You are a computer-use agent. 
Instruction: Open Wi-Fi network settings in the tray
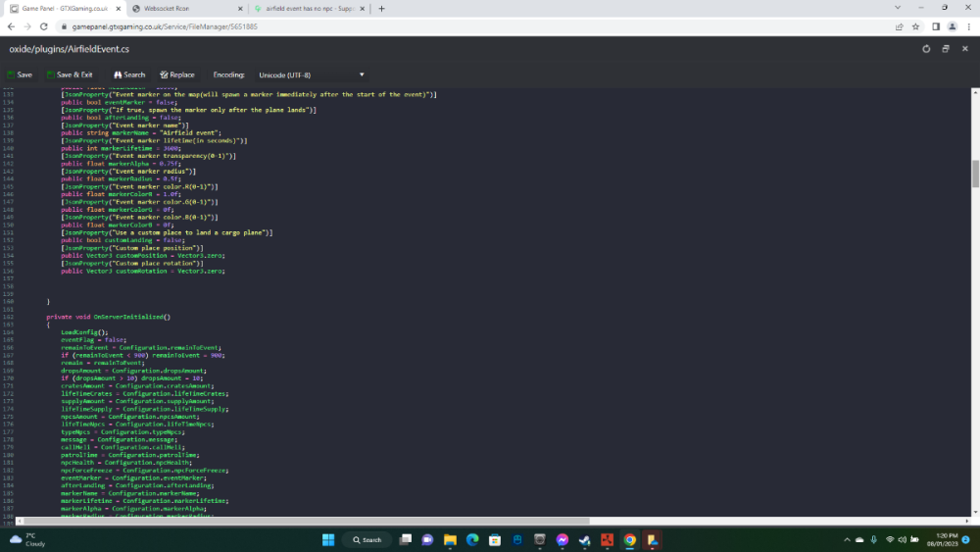click(x=890, y=540)
